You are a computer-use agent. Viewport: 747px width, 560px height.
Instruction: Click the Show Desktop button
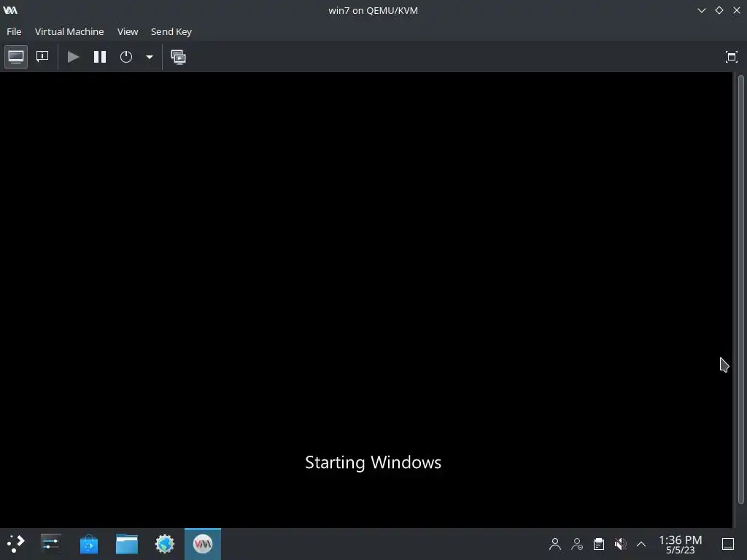click(x=728, y=544)
